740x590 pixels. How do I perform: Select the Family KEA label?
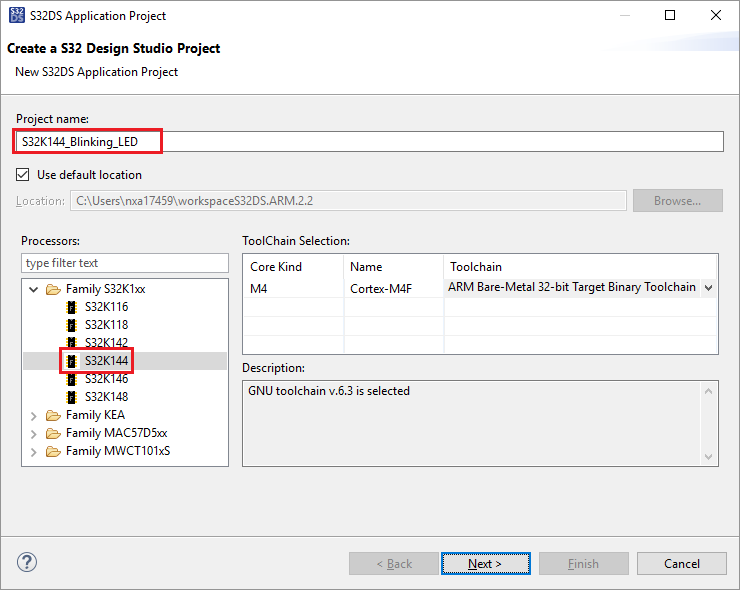[95, 415]
